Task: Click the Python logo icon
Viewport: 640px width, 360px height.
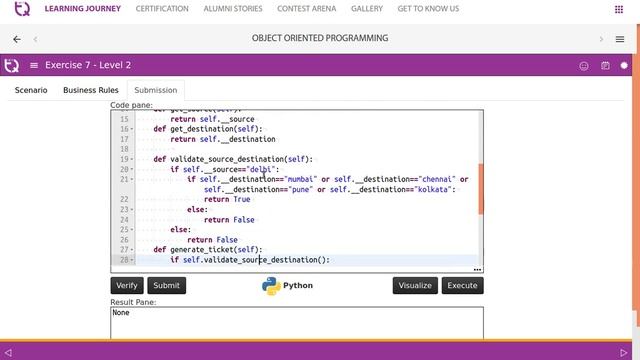Action: 271,286
